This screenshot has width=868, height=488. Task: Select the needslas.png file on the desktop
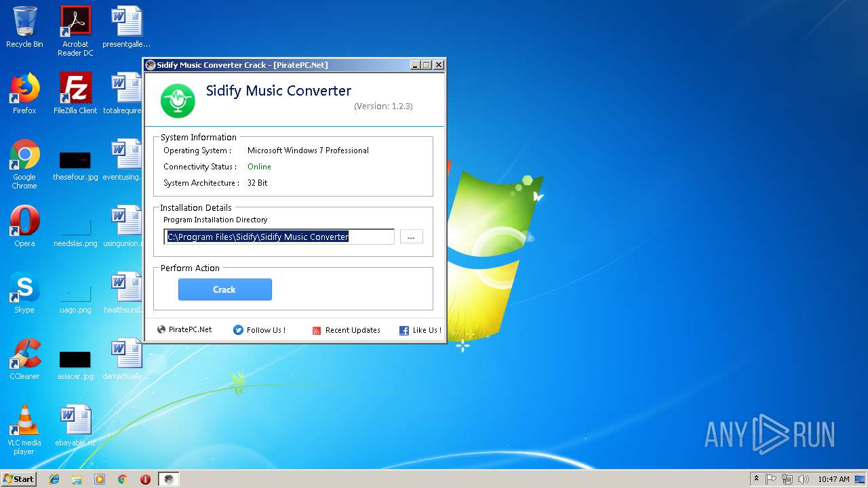(x=75, y=233)
